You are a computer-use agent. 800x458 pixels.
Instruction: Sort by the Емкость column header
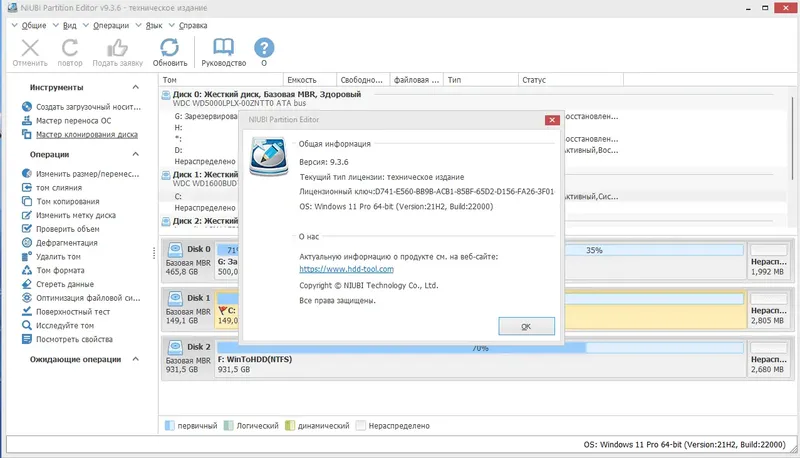pyautogui.click(x=310, y=80)
